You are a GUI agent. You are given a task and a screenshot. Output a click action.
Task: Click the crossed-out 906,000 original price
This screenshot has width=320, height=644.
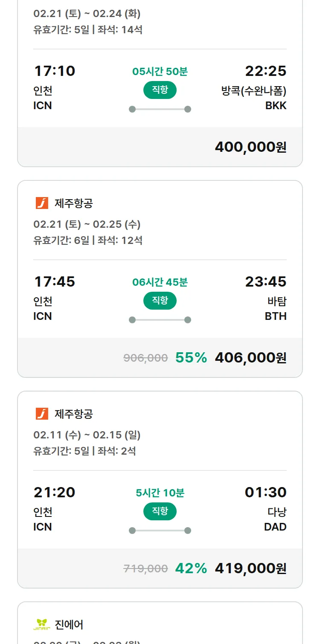pyautogui.click(x=145, y=358)
